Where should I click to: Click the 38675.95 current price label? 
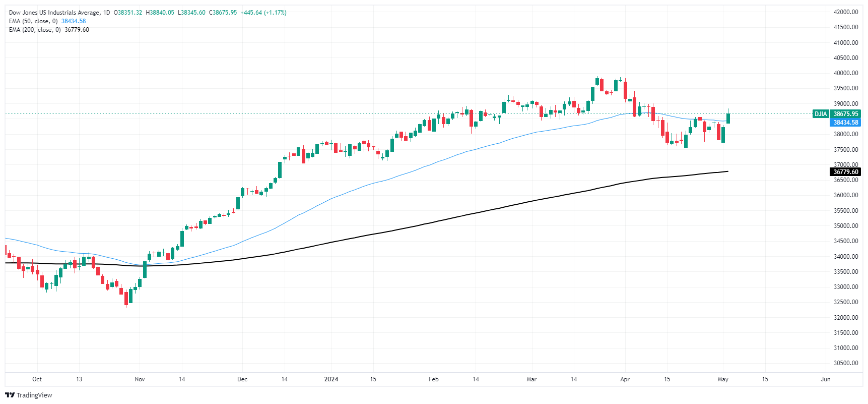845,114
